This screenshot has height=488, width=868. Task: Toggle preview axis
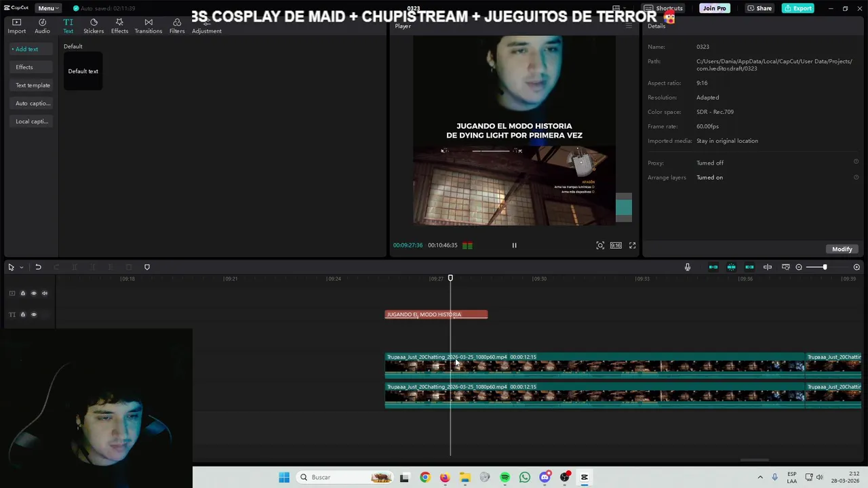pos(768,267)
